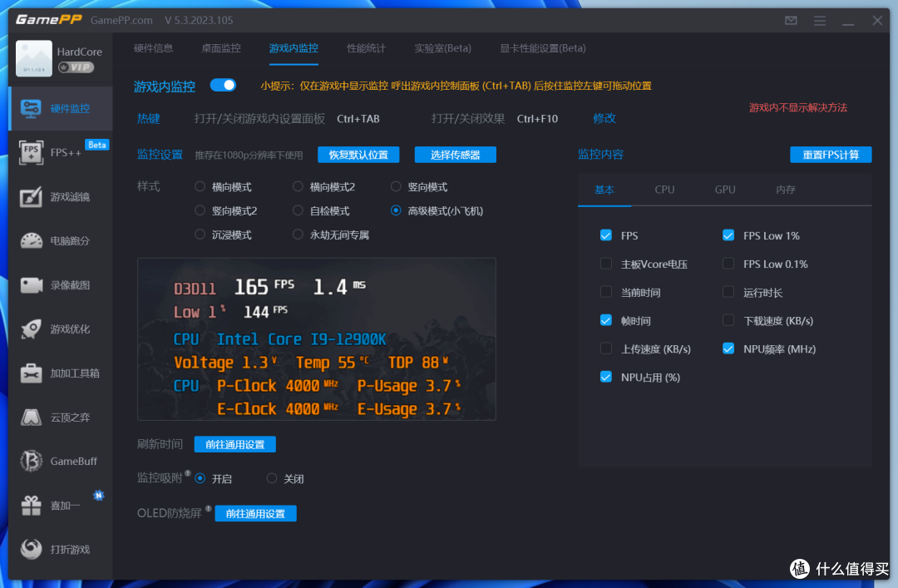Click the V 5.3.2023.105 version text
898x588 pixels.
pyautogui.click(x=199, y=20)
